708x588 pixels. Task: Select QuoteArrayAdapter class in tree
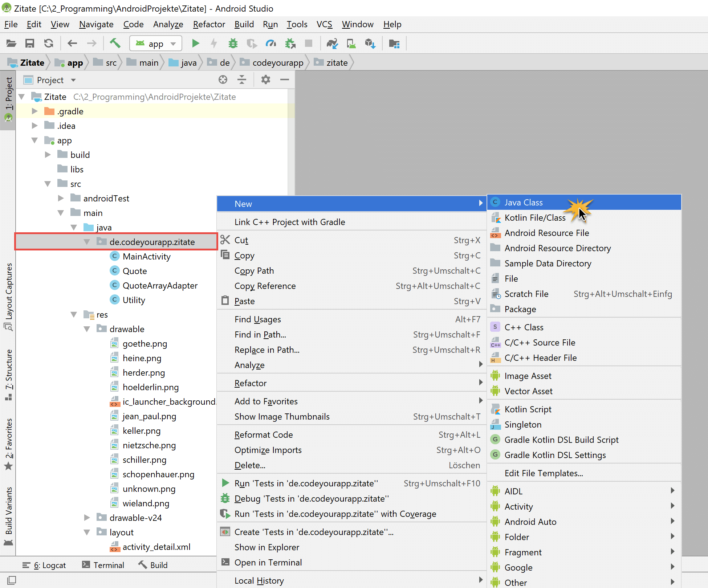160,285
